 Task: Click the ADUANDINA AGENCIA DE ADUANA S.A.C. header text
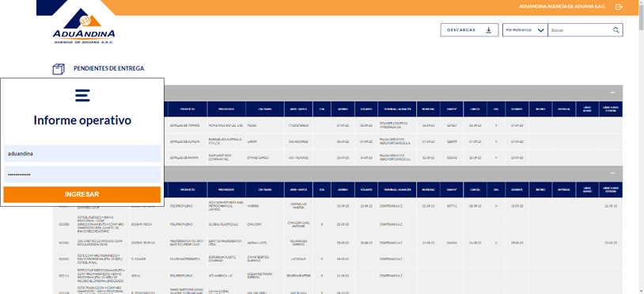point(563,6)
